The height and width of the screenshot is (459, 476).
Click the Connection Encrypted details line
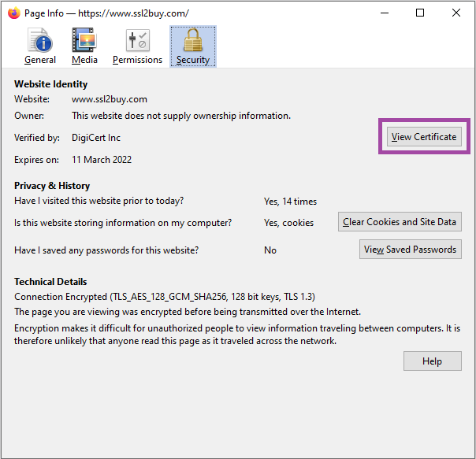165,296
